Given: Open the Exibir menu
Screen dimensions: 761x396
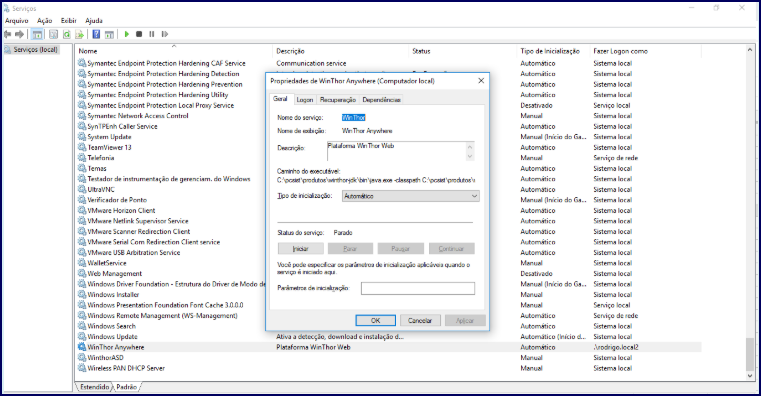Looking at the screenshot, I should click(x=69, y=20).
